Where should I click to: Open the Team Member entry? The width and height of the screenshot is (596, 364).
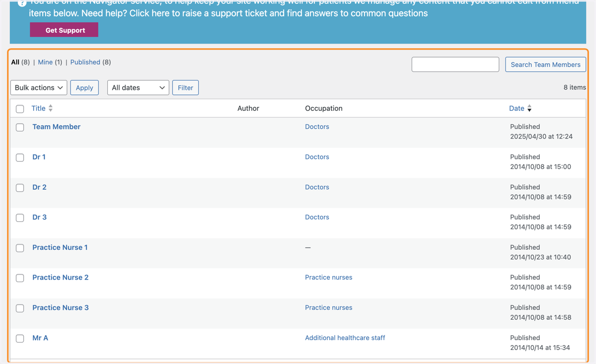[x=56, y=127]
